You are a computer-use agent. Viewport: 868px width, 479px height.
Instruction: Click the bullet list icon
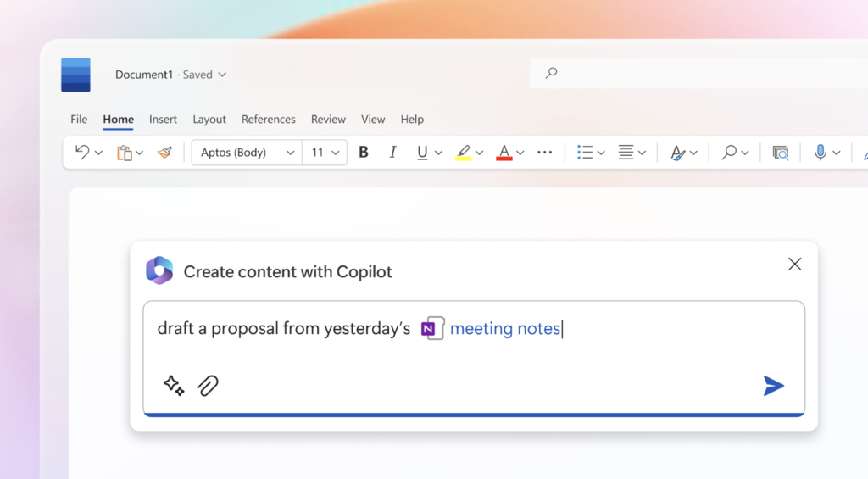585,153
